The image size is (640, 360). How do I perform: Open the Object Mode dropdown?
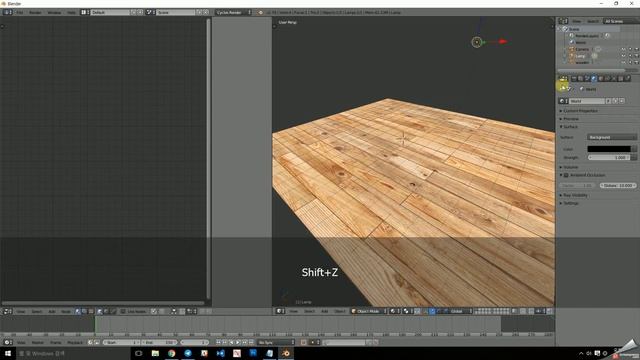[x=368, y=311]
